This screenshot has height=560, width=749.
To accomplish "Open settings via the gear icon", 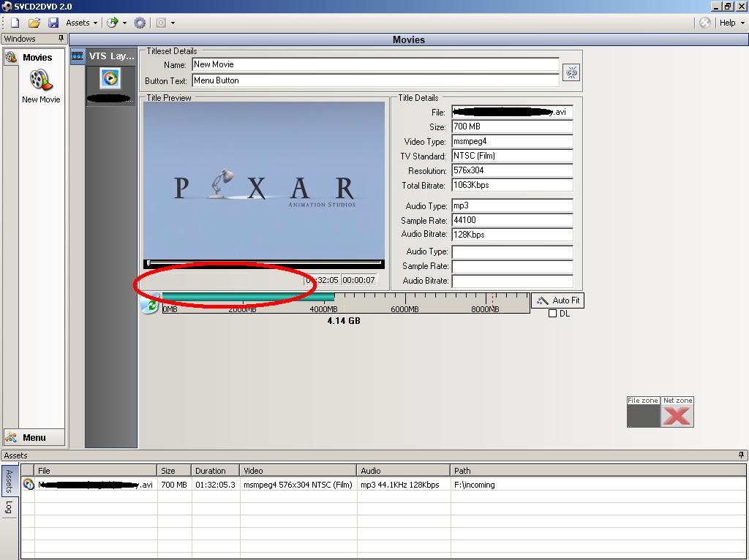I will click(x=140, y=23).
